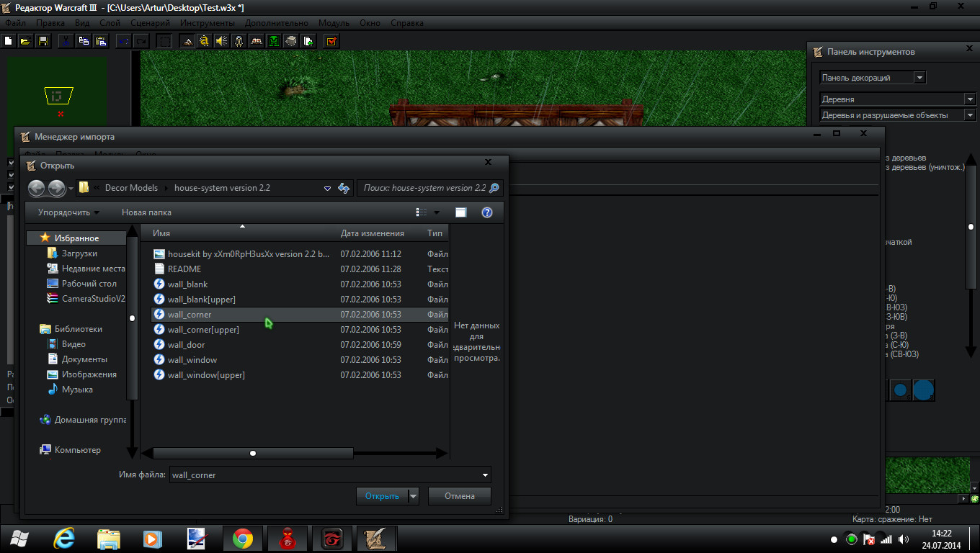Activate the selection brush icon
The width and height of the screenshot is (980, 553).
click(x=164, y=41)
